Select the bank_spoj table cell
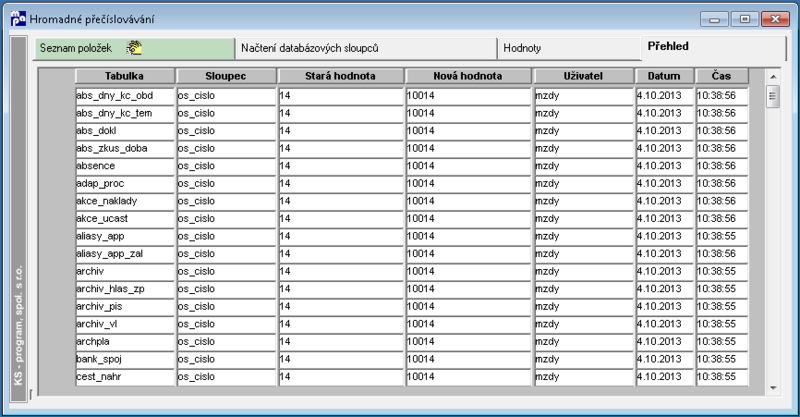The width and height of the screenshot is (800, 417). (125, 359)
